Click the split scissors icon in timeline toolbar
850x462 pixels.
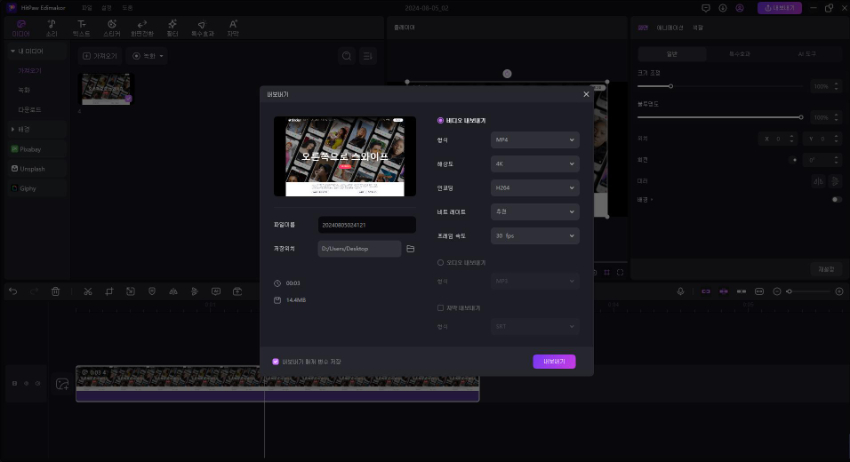click(88, 292)
